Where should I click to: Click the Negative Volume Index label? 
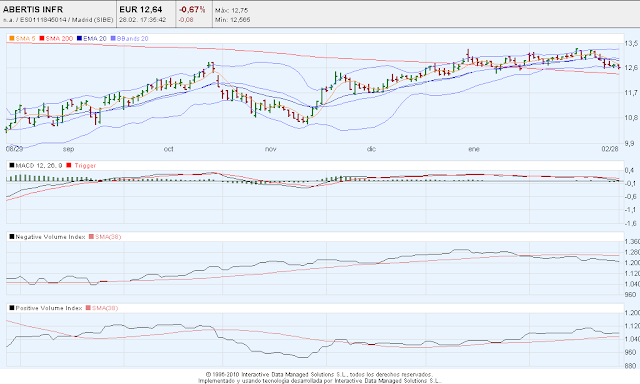tap(50, 237)
